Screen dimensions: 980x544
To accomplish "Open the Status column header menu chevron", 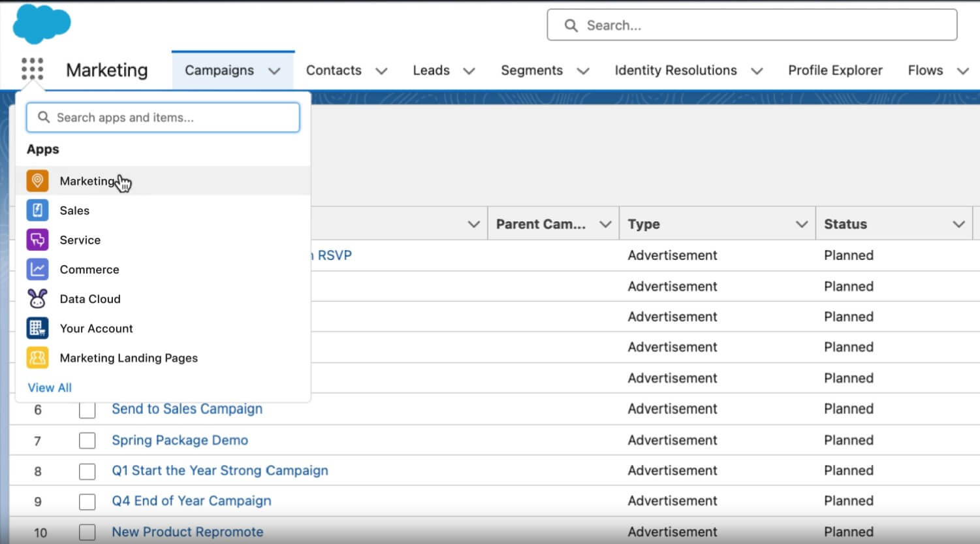I will tap(958, 224).
